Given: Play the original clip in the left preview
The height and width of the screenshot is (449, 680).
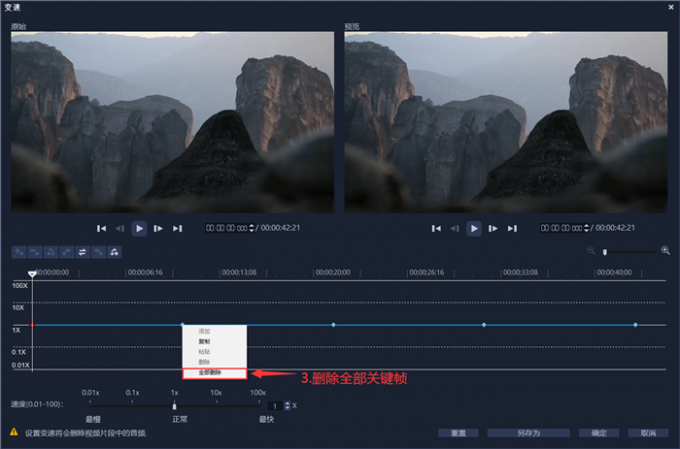Looking at the screenshot, I should 140,228.
